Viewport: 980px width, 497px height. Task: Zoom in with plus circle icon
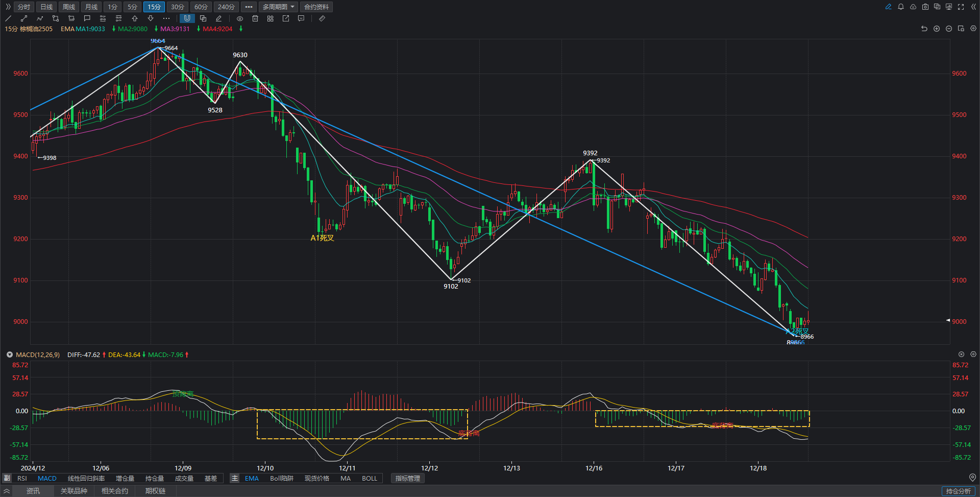tap(937, 29)
